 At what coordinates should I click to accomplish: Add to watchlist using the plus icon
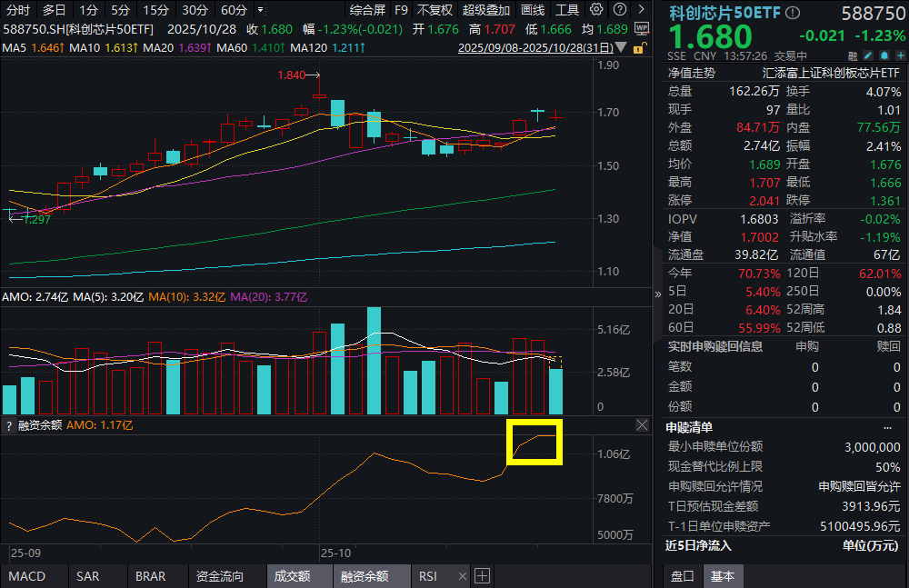click(x=900, y=56)
